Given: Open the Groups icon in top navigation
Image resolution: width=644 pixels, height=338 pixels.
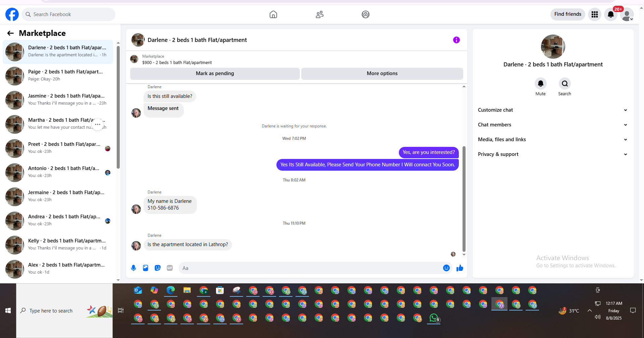Looking at the screenshot, I should point(366,14).
